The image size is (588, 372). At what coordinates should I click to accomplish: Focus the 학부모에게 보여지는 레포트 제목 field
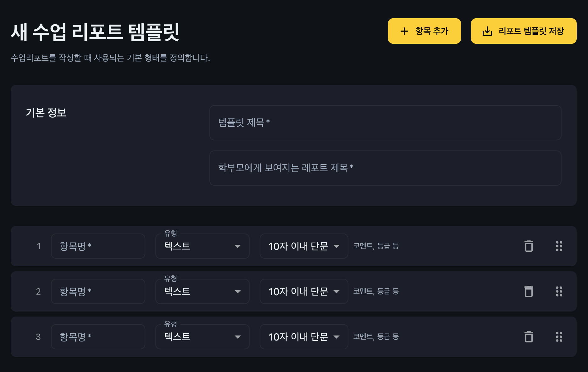(x=385, y=168)
